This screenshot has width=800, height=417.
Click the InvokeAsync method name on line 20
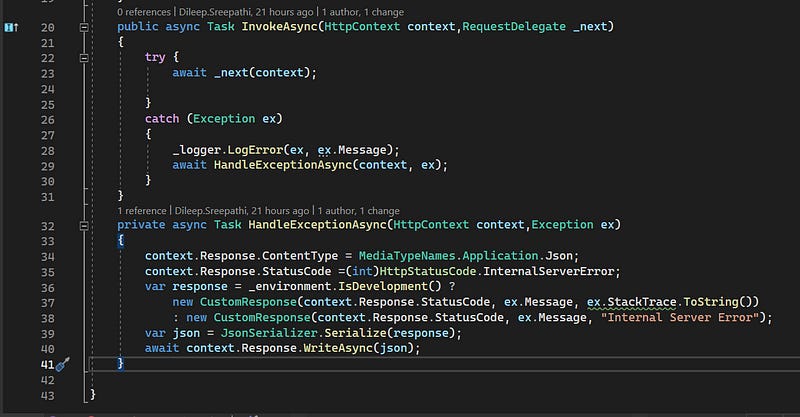tap(280, 27)
